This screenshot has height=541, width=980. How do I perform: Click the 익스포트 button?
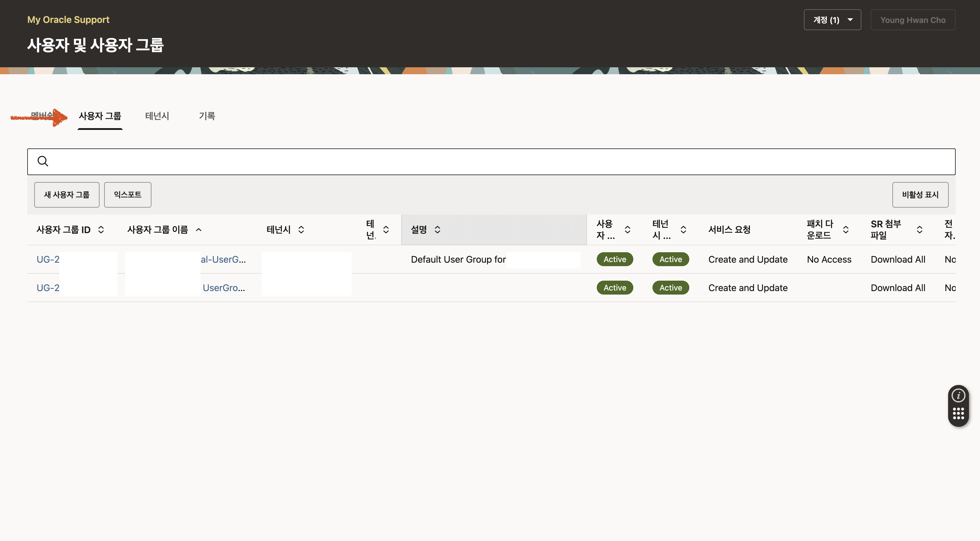[127, 195]
